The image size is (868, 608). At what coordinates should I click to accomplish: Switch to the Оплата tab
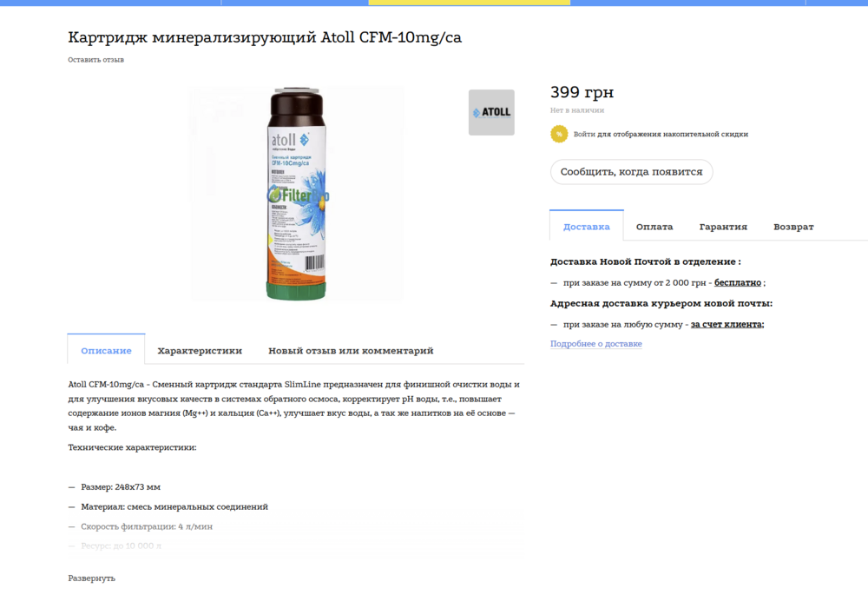654,226
